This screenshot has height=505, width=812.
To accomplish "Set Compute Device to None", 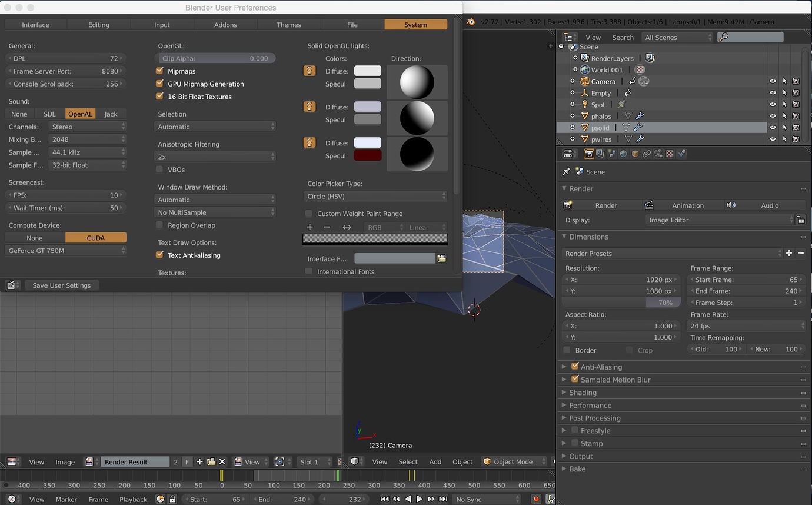I will coord(35,238).
